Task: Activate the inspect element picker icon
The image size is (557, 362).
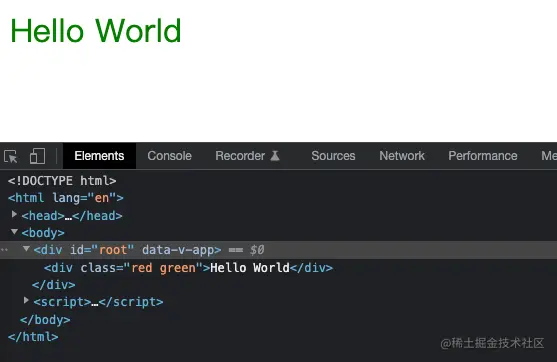Action: tap(11, 156)
